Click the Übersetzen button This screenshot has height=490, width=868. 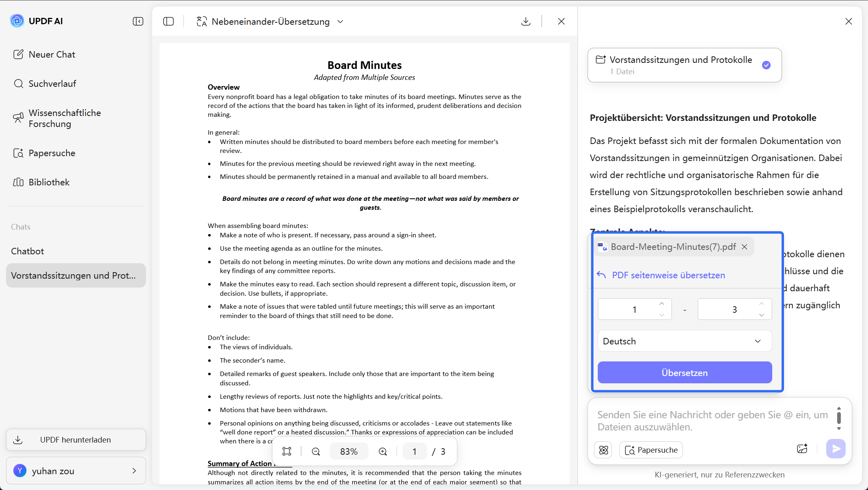[x=685, y=372]
